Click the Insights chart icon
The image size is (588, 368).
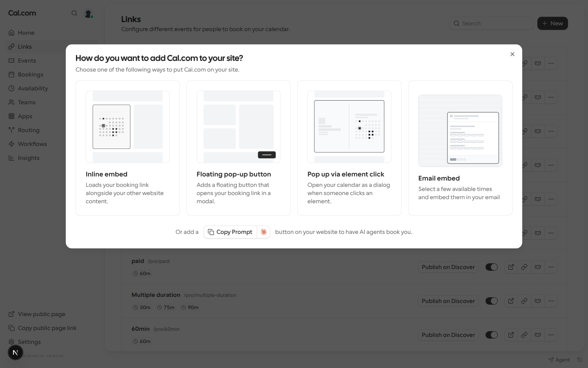(11, 158)
